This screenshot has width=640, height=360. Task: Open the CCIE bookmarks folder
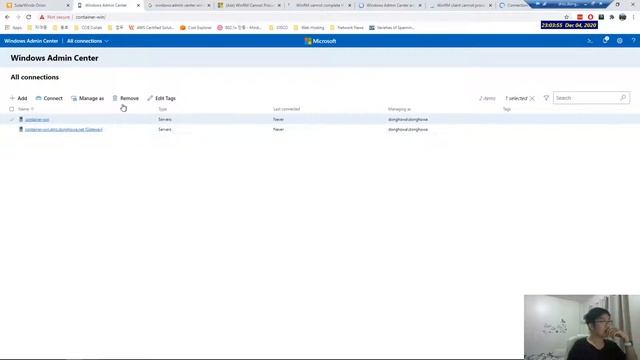pyautogui.click(x=88, y=28)
